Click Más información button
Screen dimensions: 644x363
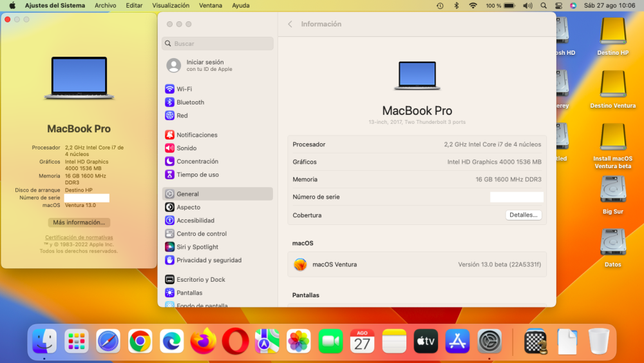pyautogui.click(x=79, y=222)
